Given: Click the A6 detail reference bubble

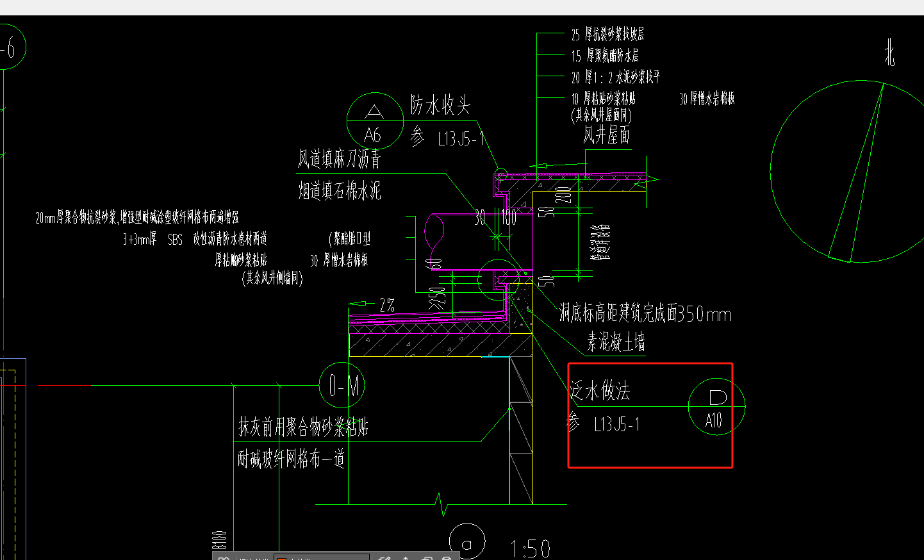Looking at the screenshot, I should pos(375,120).
